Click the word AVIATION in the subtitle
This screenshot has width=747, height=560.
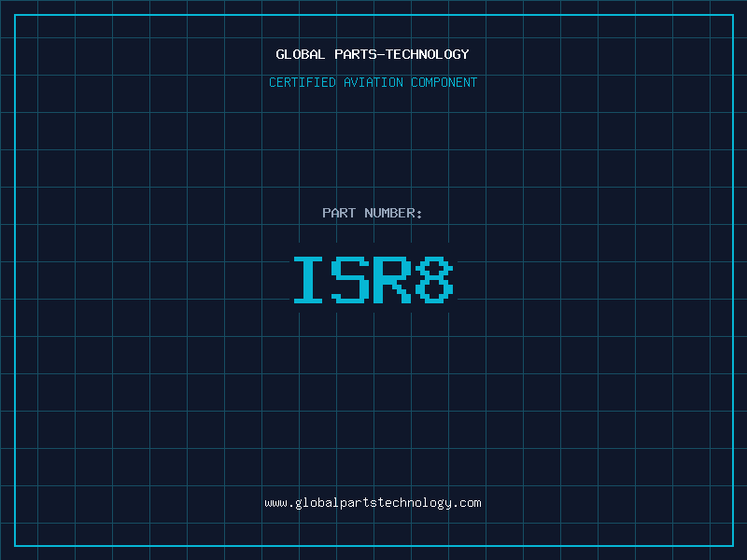pyautogui.click(x=373, y=82)
